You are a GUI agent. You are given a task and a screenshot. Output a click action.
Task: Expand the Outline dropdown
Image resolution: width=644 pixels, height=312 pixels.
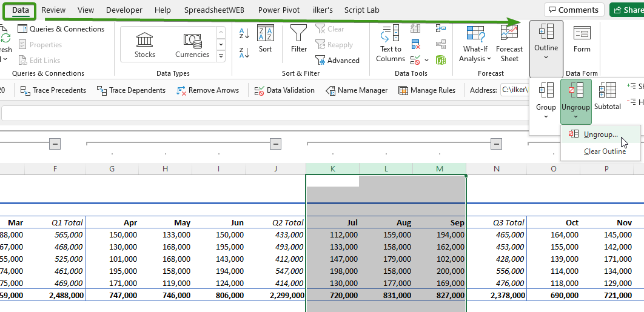tap(546, 48)
